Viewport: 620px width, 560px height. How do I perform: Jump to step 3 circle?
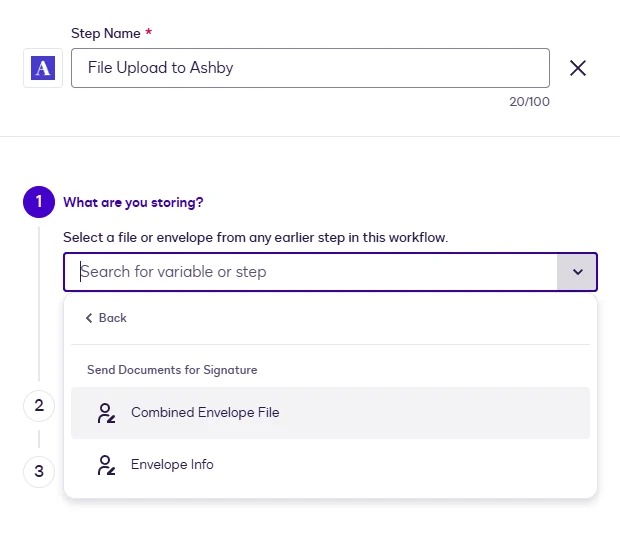[39, 471]
